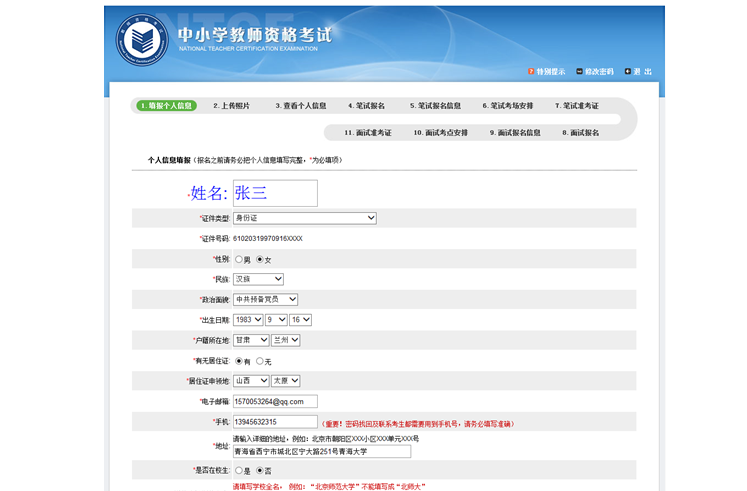Click the 地址 address text field
The image size is (747, 491).
pyautogui.click(x=321, y=451)
